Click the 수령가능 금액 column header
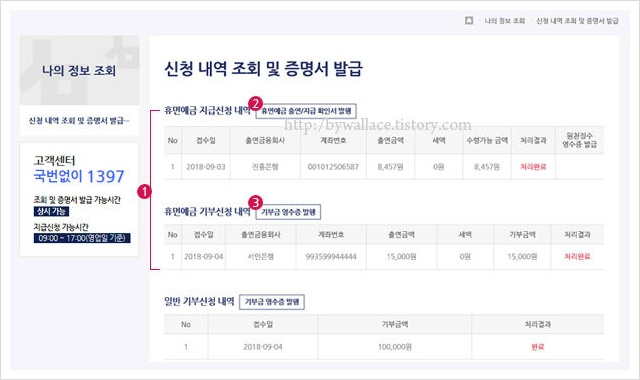 point(487,140)
